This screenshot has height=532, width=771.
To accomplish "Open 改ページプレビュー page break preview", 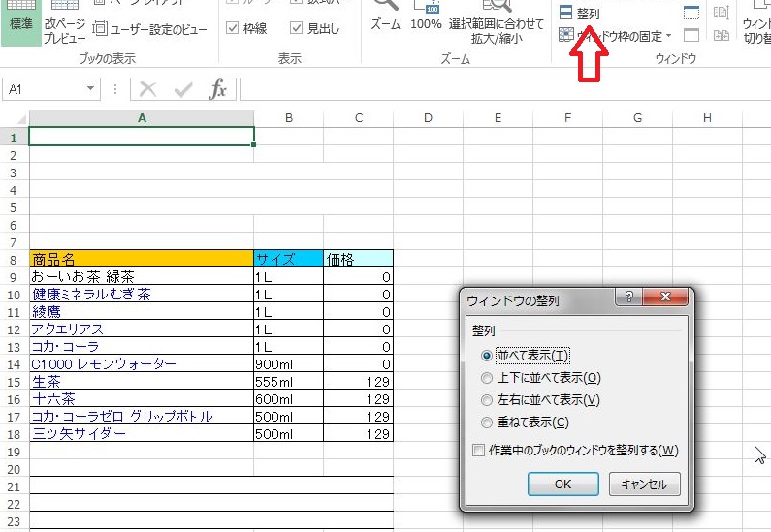I will pos(64,23).
